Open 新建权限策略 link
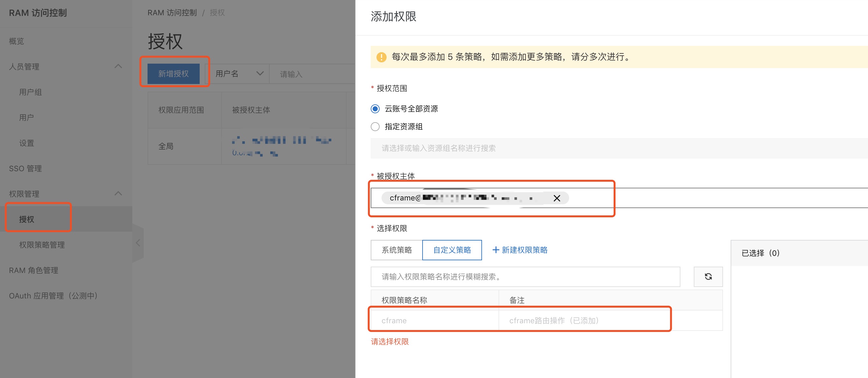The height and width of the screenshot is (378, 868). pyautogui.click(x=524, y=250)
